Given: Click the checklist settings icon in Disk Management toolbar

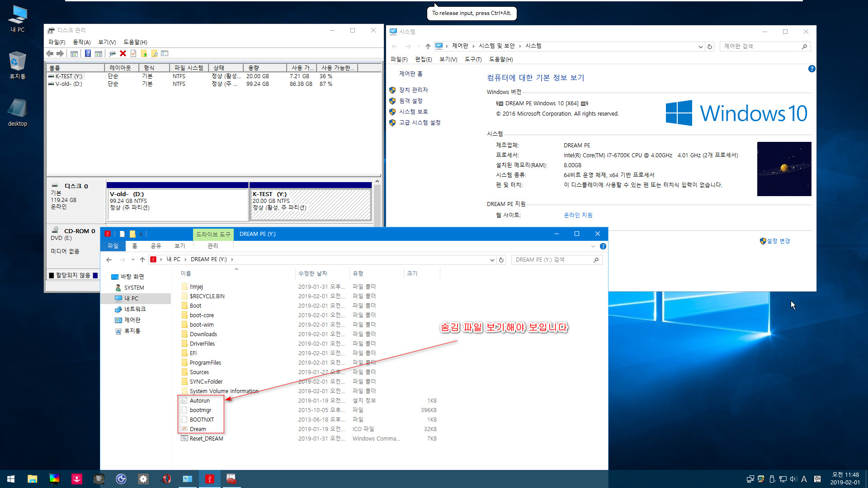Looking at the screenshot, I should pos(165,54).
